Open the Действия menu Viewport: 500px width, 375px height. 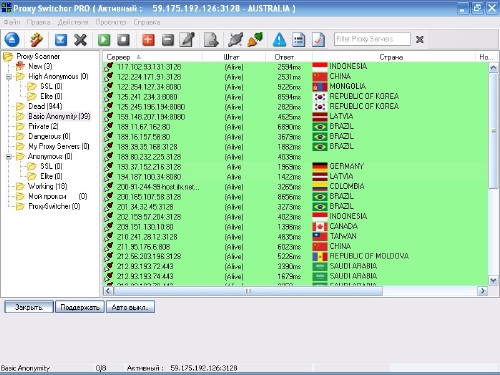click(73, 22)
